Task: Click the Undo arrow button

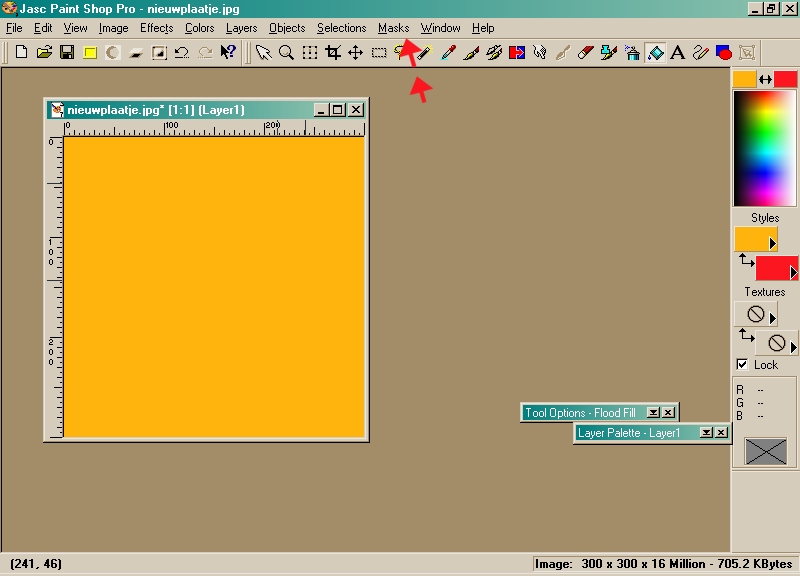Action: pos(182,53)
